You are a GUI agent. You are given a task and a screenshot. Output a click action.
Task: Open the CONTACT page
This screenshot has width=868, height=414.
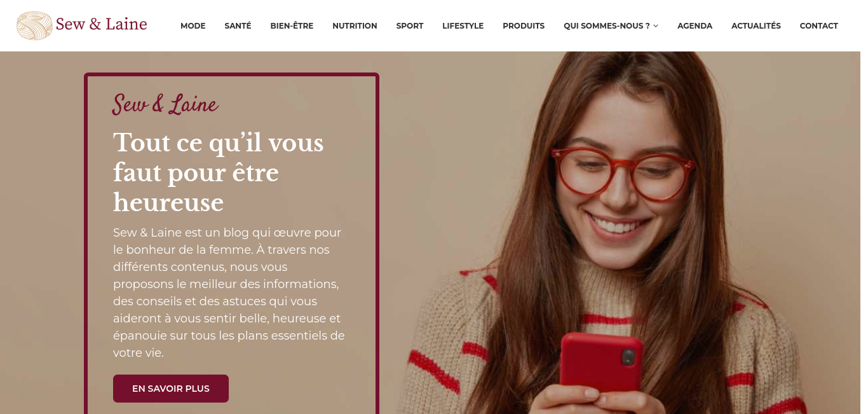tap(819, 26)
